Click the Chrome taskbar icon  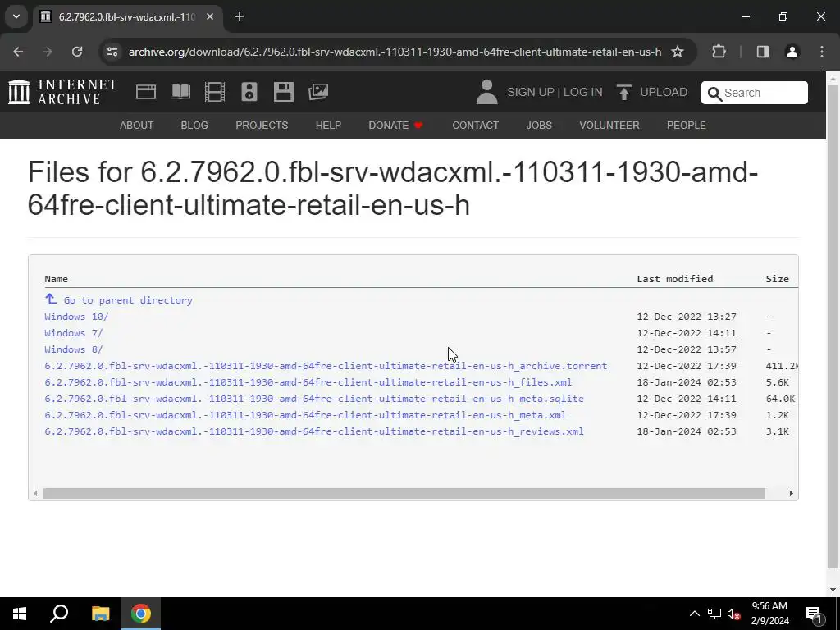(x=141, y=614)
